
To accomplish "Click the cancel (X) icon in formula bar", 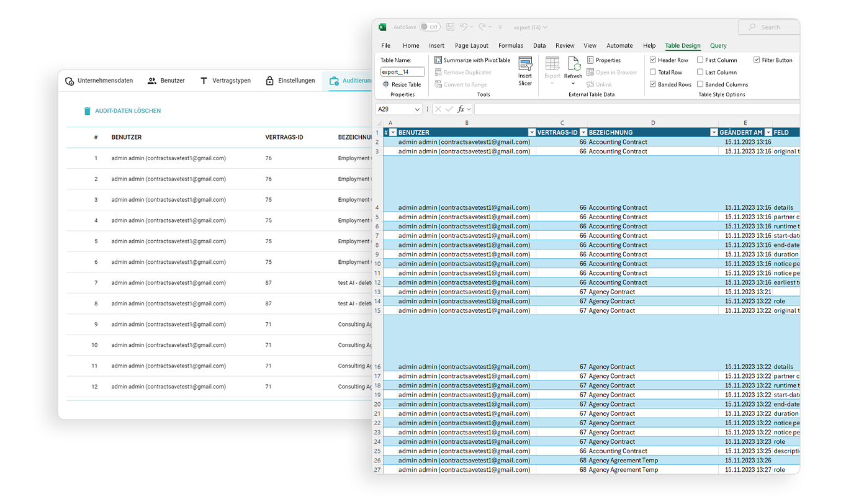I will pos(438,109).
